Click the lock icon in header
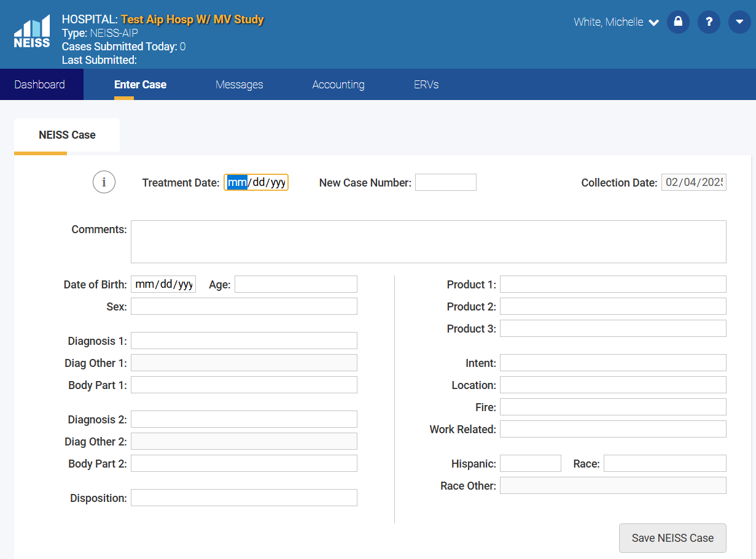The height and width of the screenshot is (559, 756). pyautogui.click(x=678, y=22)
